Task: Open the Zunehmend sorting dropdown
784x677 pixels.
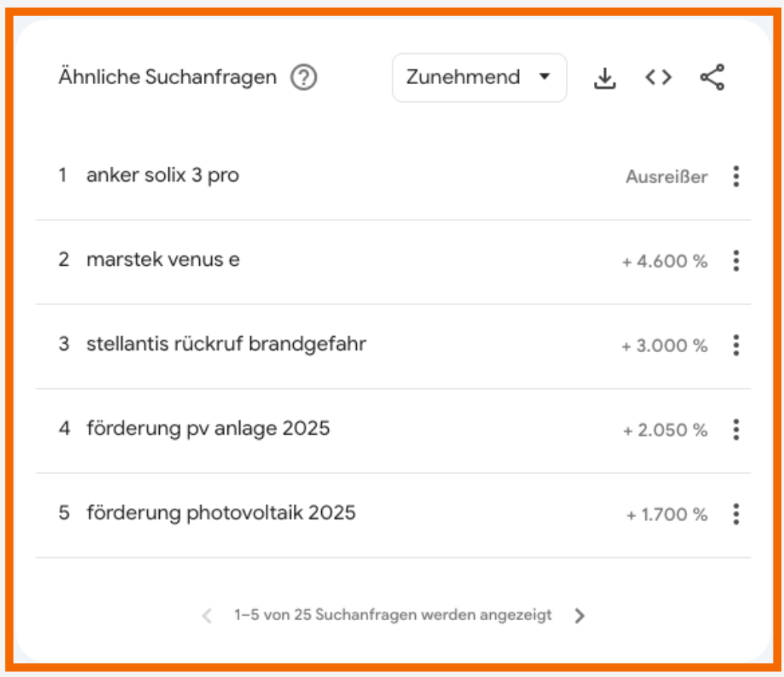Action: coord(479,77)
